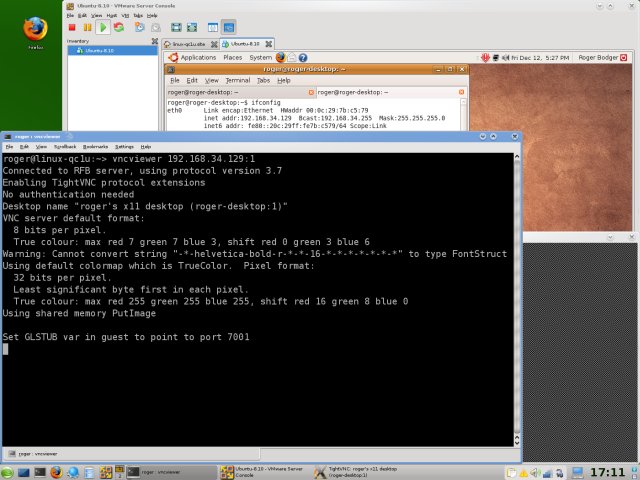Close the linux-qclu.site tab

click(214, 44)
